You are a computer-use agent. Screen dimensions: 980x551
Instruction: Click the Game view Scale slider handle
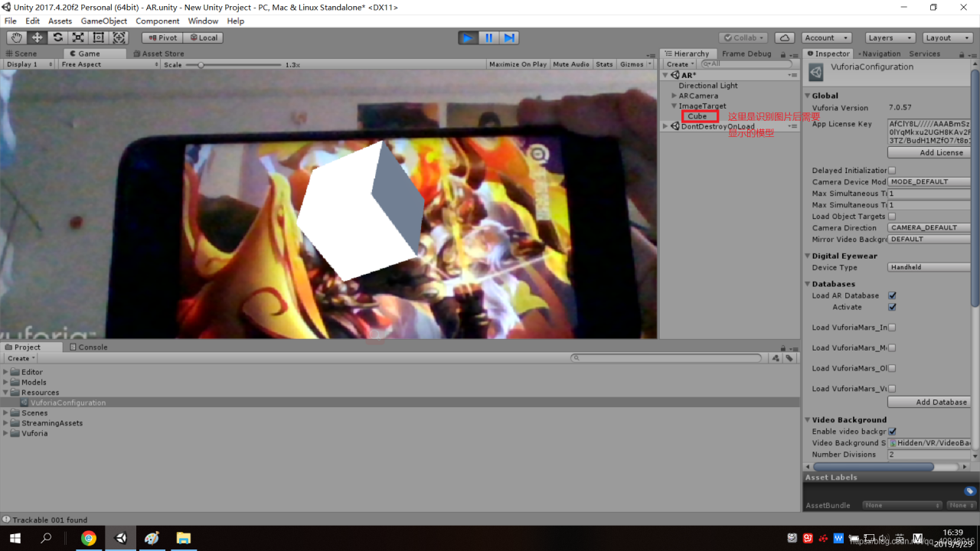201,65
